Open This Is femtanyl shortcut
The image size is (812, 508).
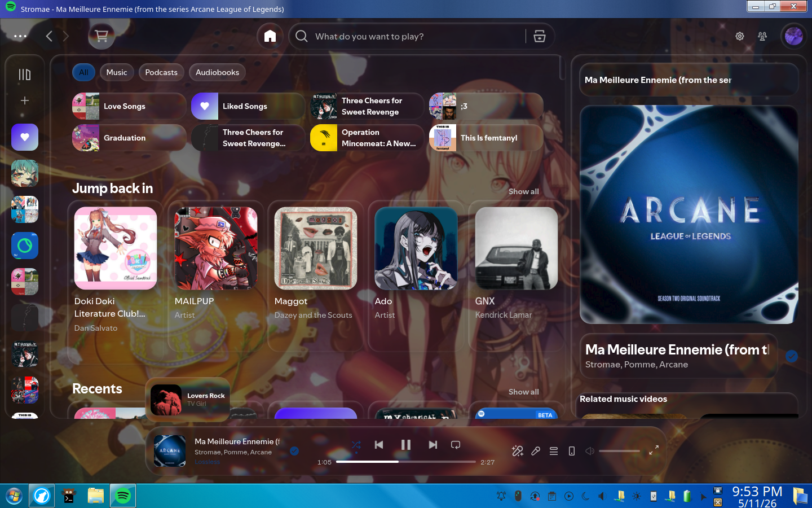(x=486, y=138)
